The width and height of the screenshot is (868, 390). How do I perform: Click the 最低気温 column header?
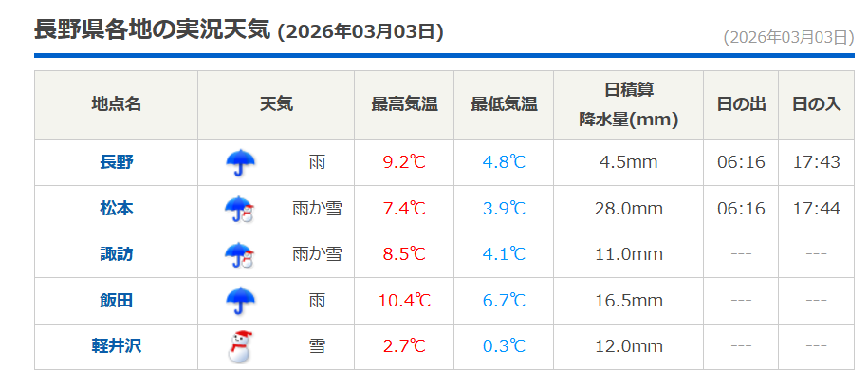click(504, 104)
